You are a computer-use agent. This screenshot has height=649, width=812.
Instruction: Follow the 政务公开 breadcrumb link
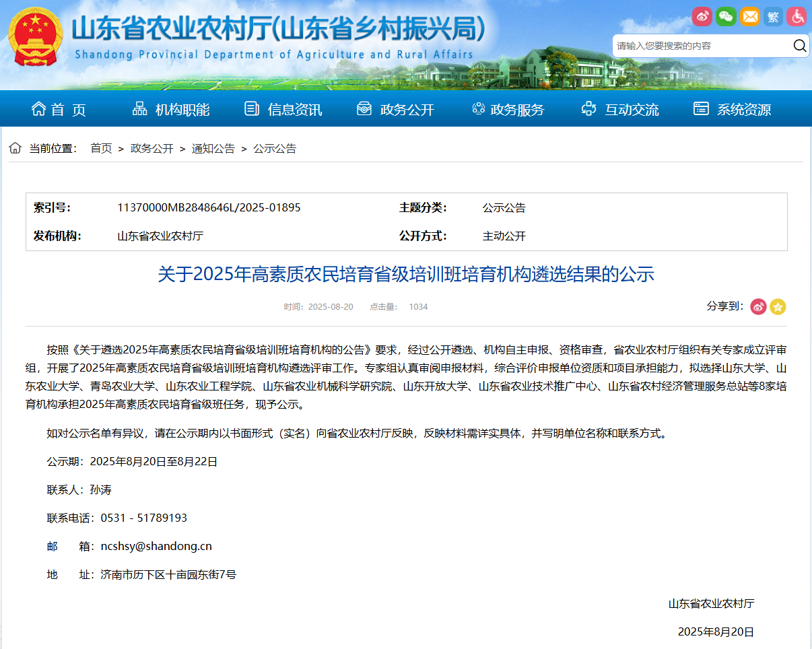152,149
